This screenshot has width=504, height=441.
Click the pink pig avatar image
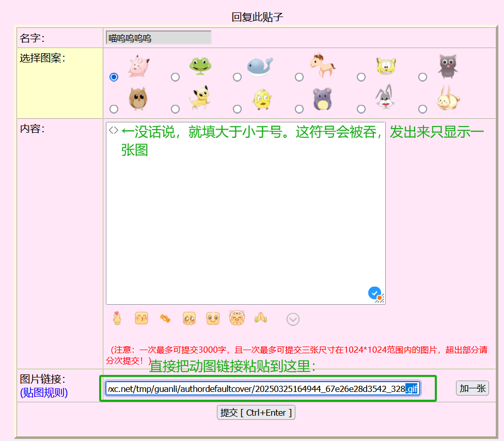139,66
